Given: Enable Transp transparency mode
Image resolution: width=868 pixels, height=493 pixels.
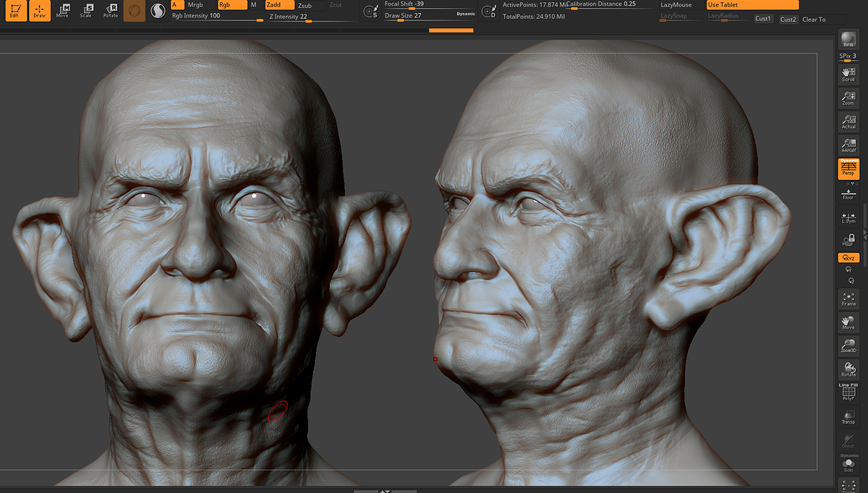Looking at the screenshot, I should [x=848, y=417].
